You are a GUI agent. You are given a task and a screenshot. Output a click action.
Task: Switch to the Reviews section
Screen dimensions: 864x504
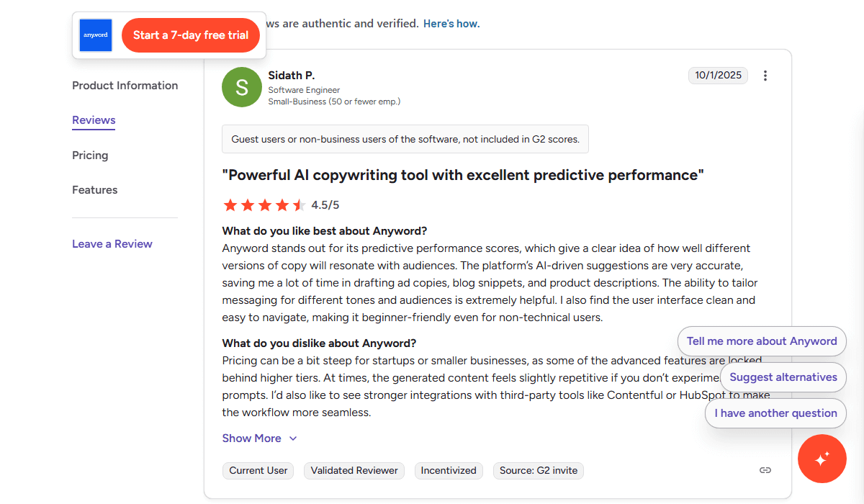93,120
